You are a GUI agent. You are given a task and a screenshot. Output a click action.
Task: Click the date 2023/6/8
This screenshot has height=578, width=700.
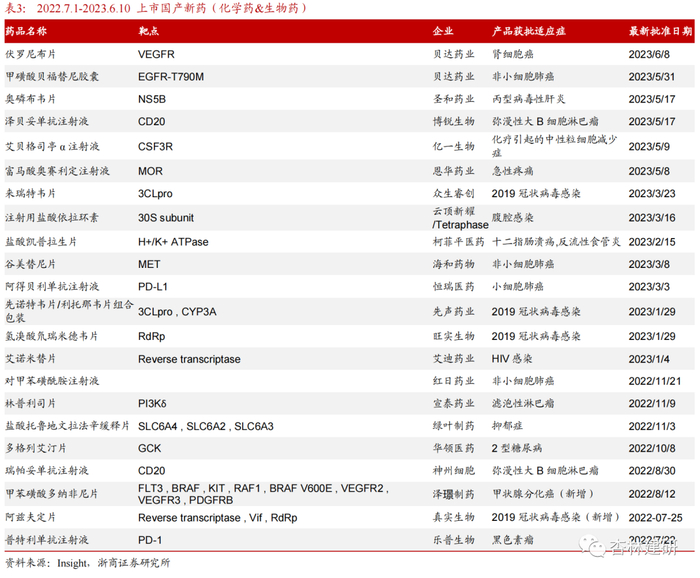click(649, 54)
